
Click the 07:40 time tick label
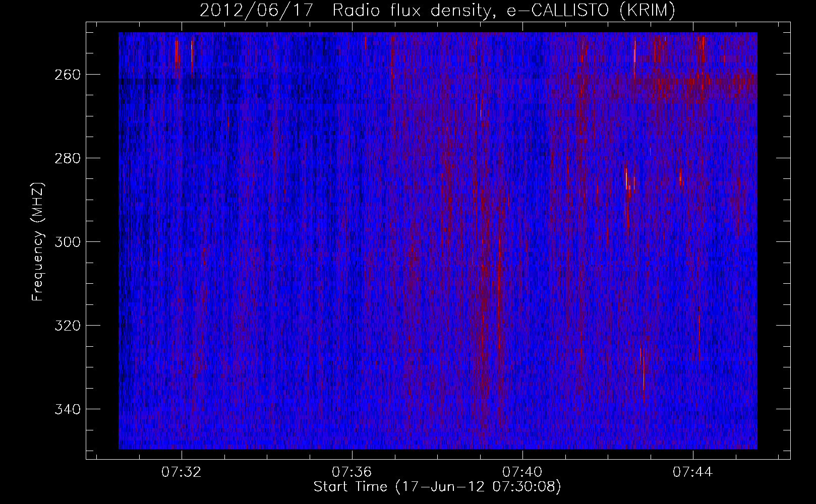pos(523,472)
